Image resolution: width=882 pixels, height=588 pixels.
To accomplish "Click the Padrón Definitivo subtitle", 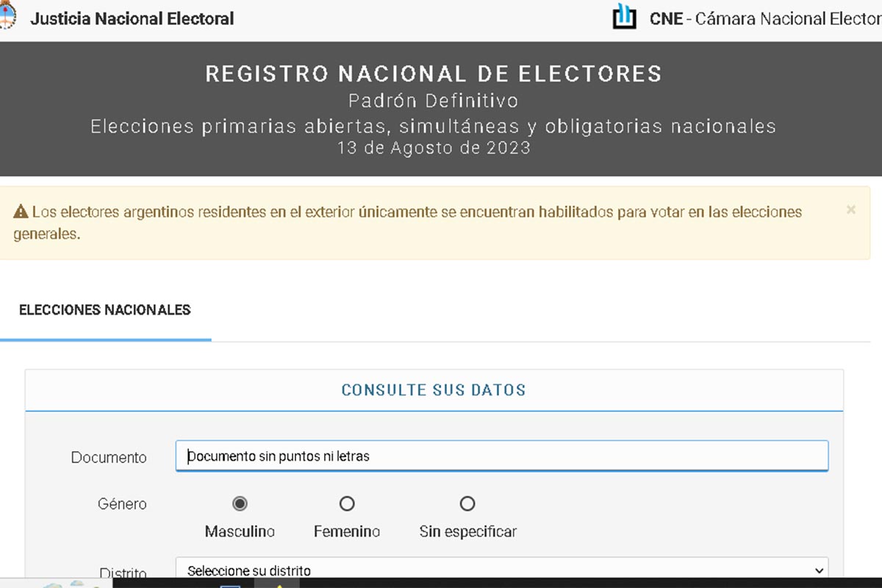I will click(x=434, y=101).
